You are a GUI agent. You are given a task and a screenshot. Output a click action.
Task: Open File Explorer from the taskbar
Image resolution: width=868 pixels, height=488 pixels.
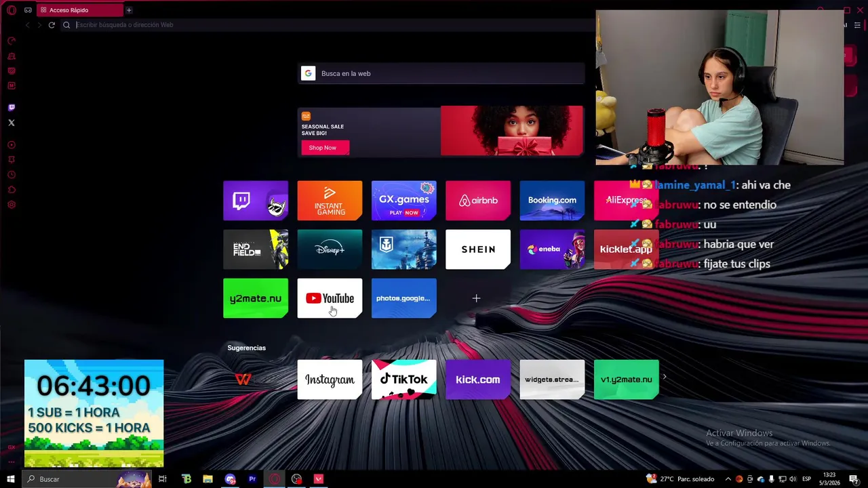[208, 479]
